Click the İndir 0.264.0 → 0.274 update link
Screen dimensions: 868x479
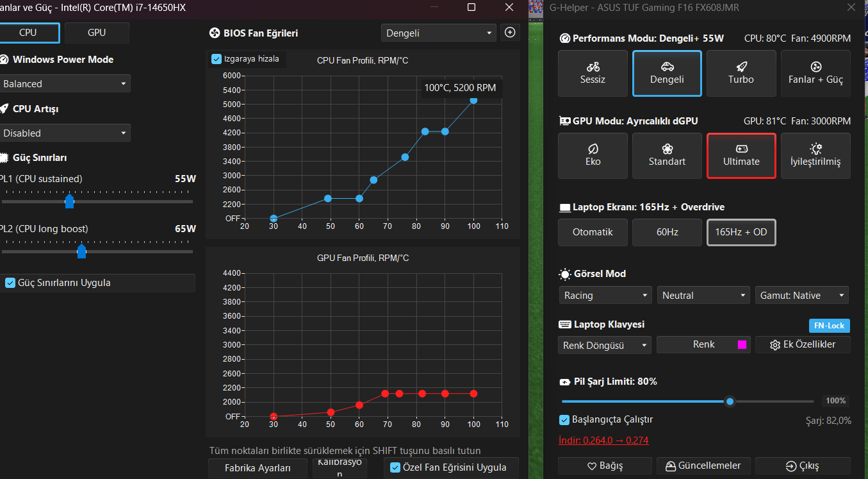click(x=603, y=440)
